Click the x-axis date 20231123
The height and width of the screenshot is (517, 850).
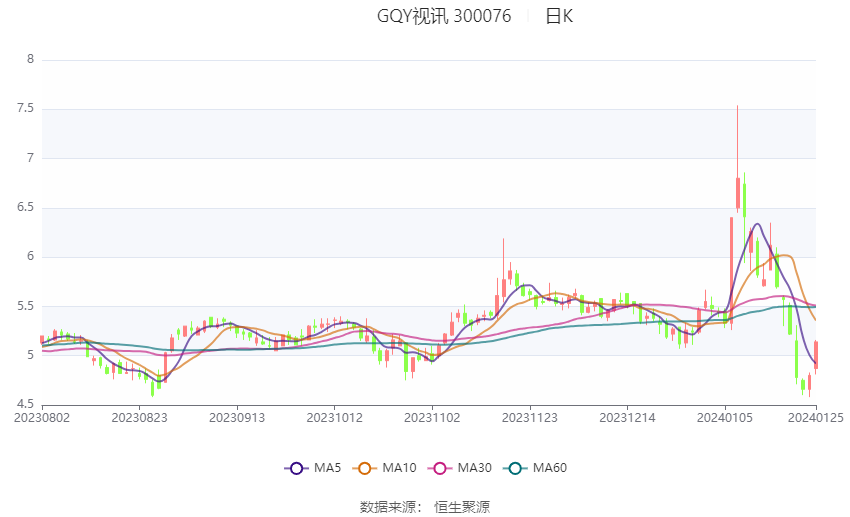530,418
